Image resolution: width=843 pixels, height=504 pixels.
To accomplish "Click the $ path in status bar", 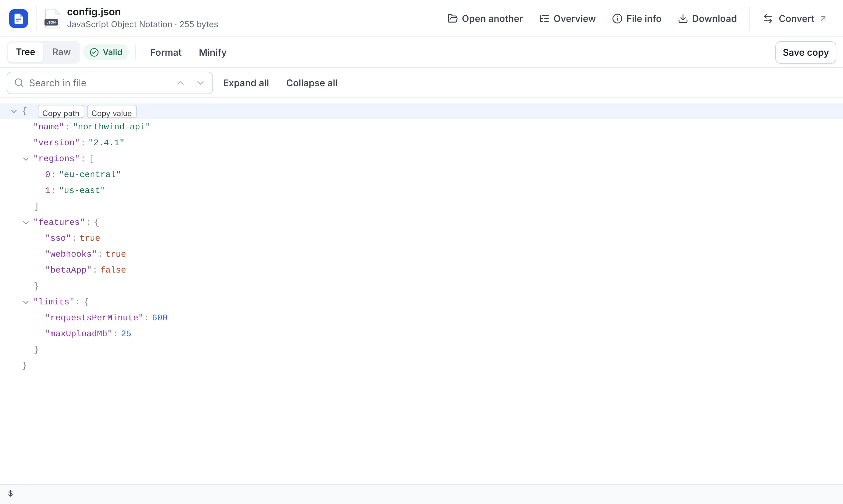I will [11, 493].
